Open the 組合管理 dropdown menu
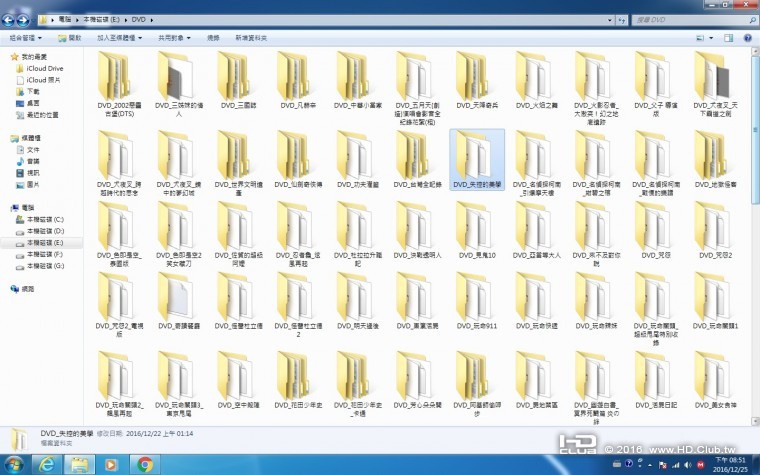 pyautogui.click(x=26, y=38)
